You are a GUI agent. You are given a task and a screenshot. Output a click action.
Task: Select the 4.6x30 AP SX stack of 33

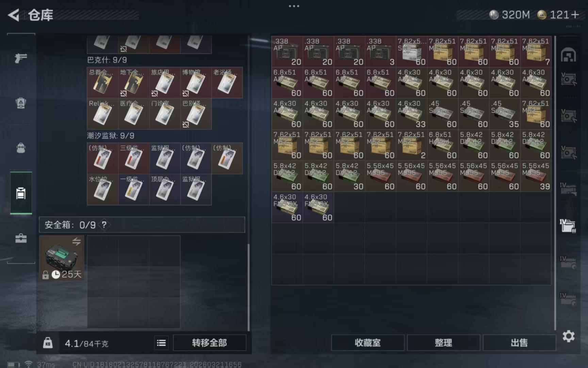coord(412,114)
